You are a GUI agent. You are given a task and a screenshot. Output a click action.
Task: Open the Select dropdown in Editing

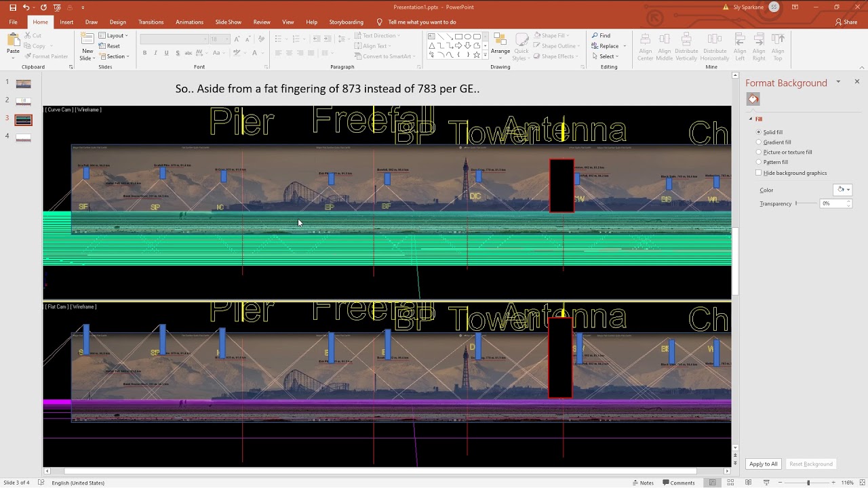(606, 56)
